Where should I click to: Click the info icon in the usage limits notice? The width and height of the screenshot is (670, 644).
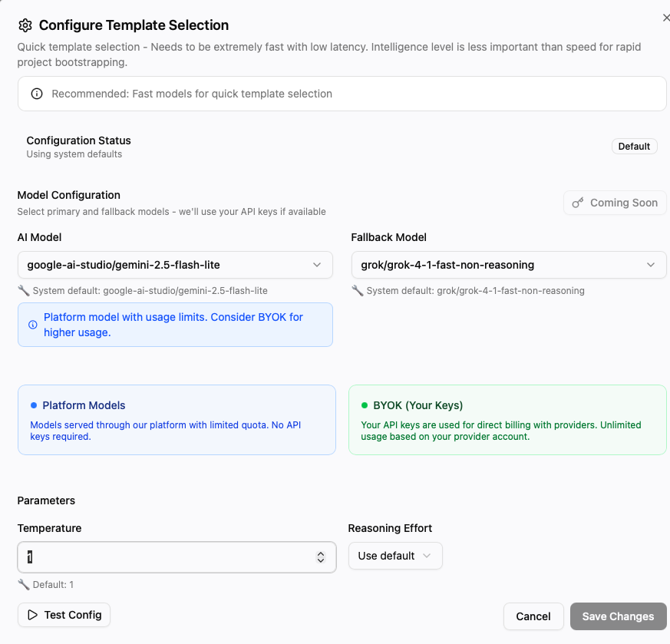(33, 325)
